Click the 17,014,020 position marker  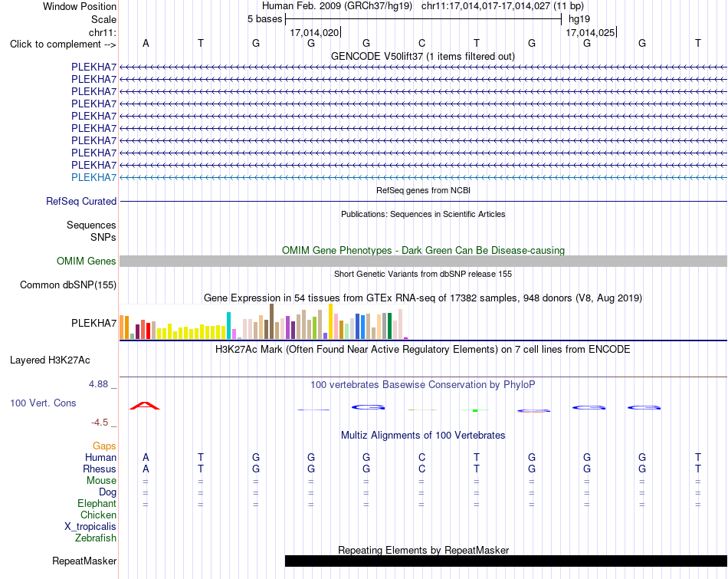click(314, 32)
